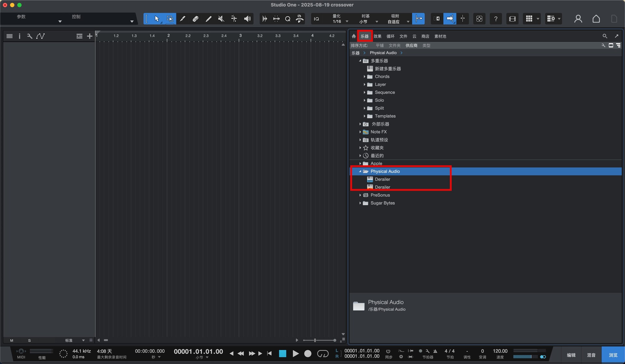Toggle Snap to grid button
Screen dimensions: 625x364
click(418, 19)
